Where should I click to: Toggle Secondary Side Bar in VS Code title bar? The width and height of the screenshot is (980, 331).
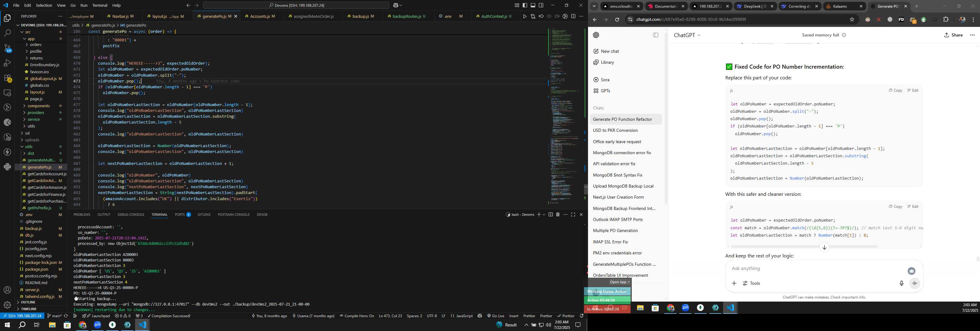pyautogui.click(x=541, y=5)
